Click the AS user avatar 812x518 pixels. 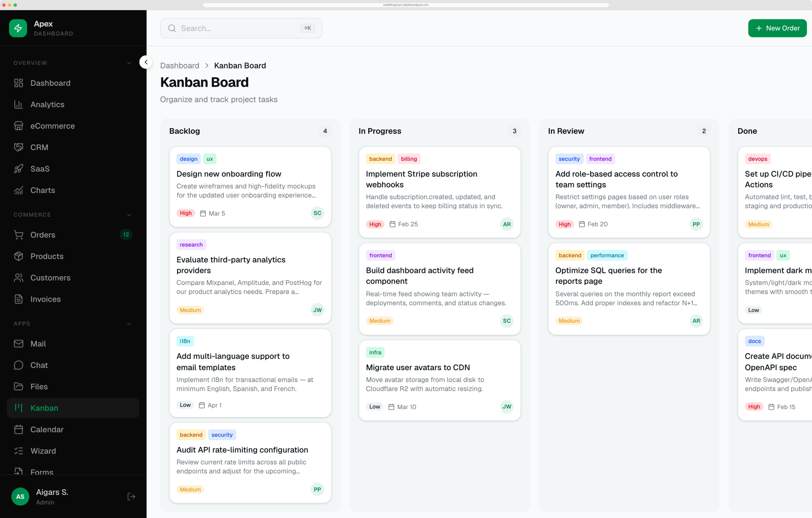(x=20, y=496)
